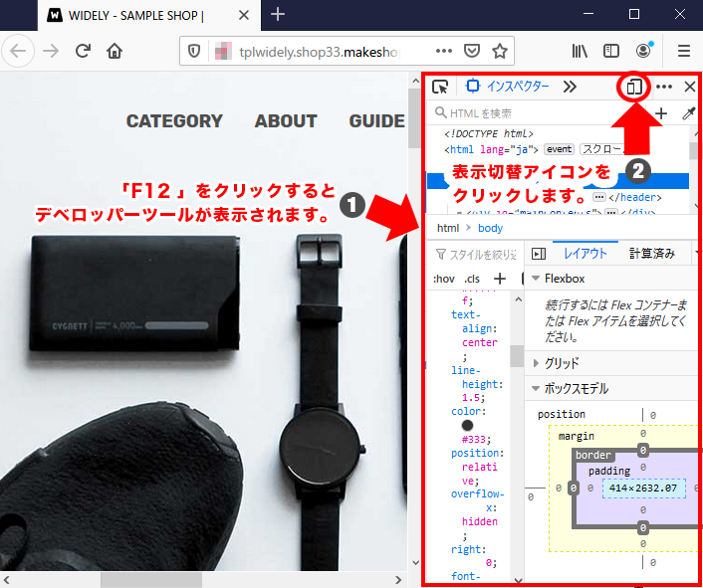This screenshot has width=703, height=588.
Task: Click the margin label in box model
Action: 577,436
